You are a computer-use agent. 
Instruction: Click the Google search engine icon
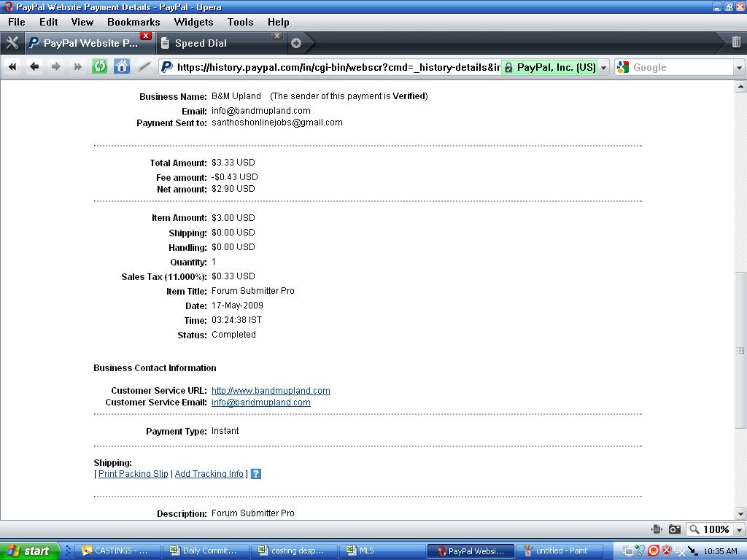(623, 67)
